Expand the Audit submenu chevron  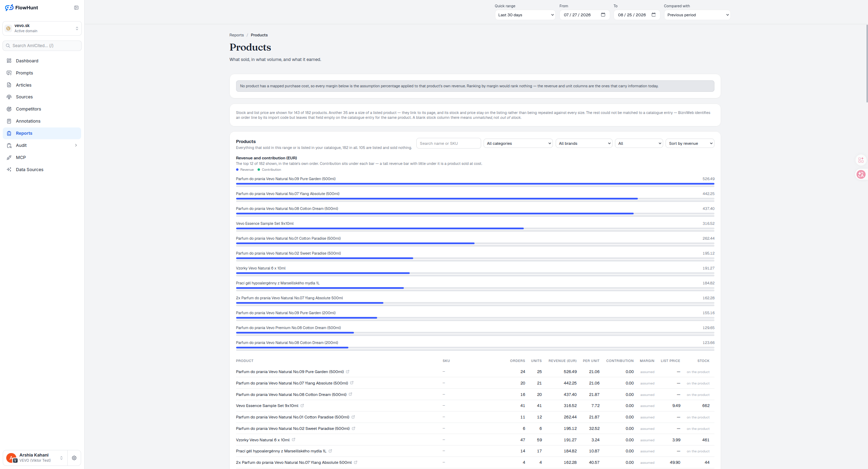76,145
